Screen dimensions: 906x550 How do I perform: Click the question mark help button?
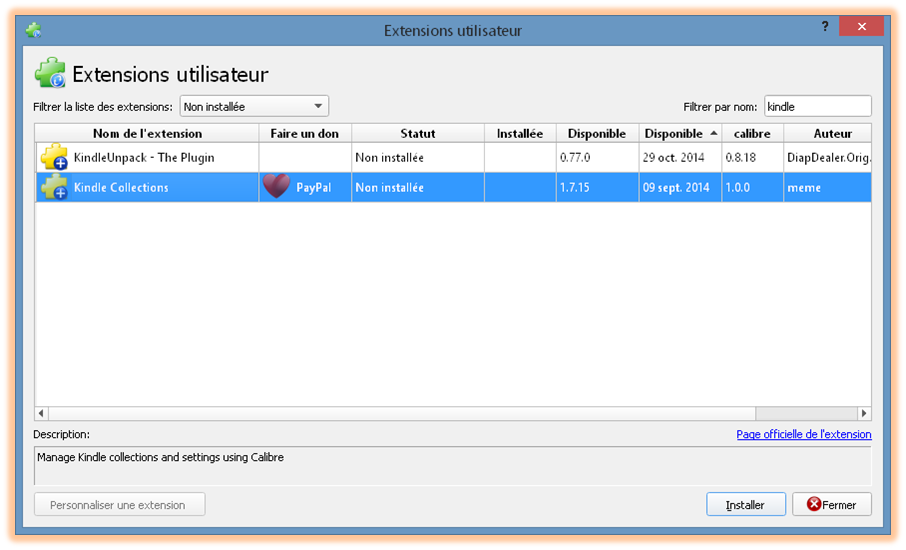coord(825,27)
